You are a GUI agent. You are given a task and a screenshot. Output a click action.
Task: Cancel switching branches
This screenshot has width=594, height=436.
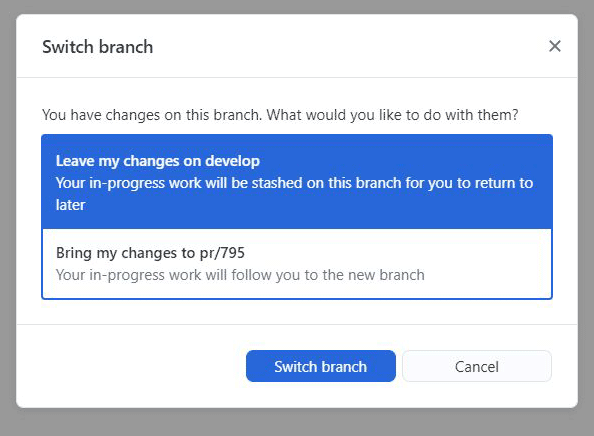[477, 366]
